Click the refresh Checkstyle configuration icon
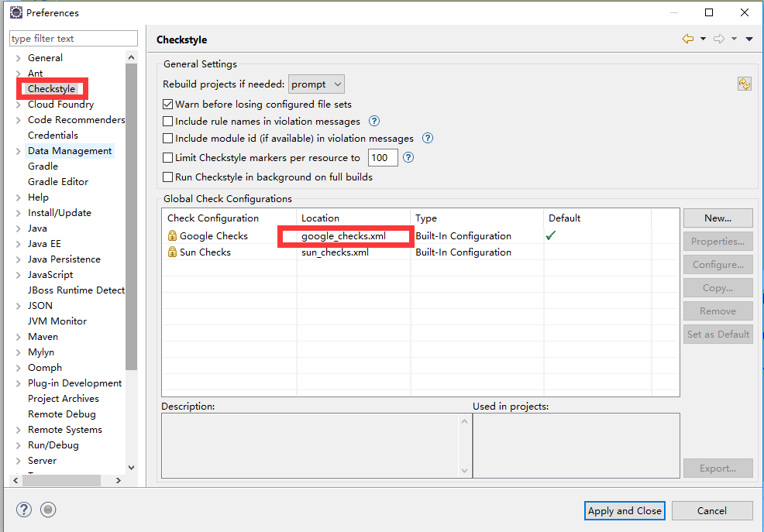The image size is (764, 532). tap(745, 84)
